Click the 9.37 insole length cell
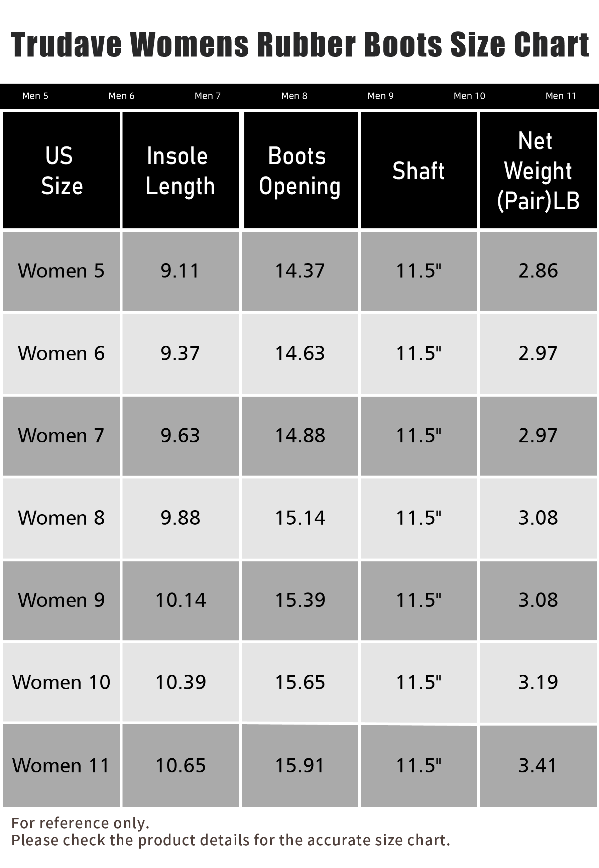599x868 pixels. [181, 354]
